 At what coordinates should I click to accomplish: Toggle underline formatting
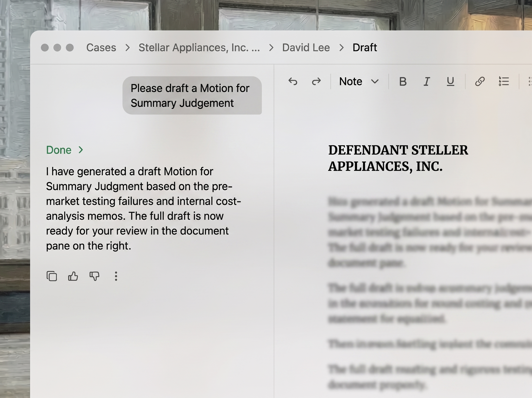(451, 82)
